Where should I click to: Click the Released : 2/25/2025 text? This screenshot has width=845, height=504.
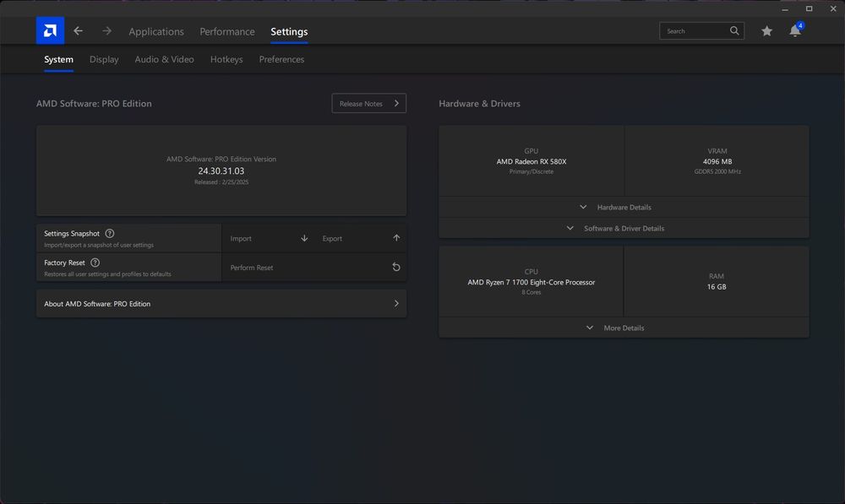click(221, 182)
